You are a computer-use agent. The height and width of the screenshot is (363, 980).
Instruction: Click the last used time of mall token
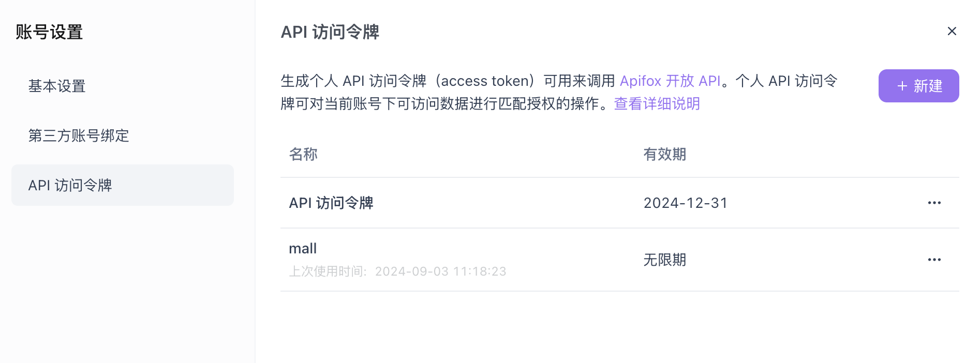pyautogui.click(x=398, y=271)
